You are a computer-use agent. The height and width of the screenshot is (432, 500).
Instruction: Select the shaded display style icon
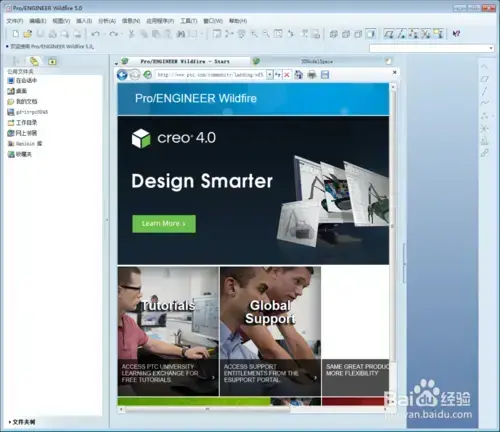pos(371,34)
